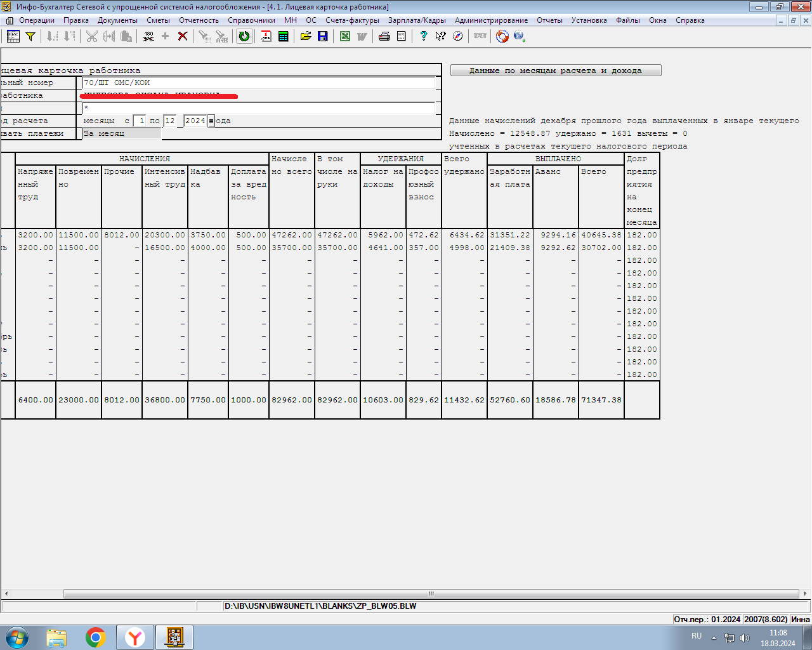This screenshot has width=812, height=650.
Task: Click the scissors cut icon
Action: point(92,36)
